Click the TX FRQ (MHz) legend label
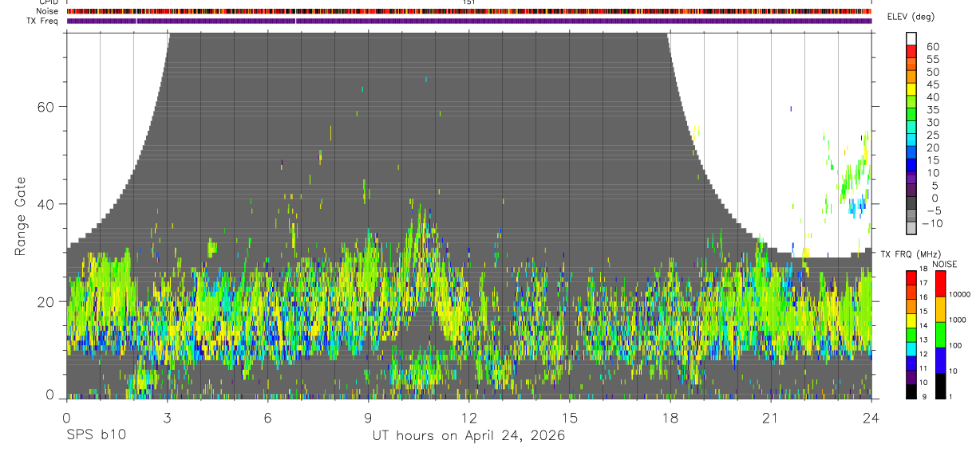This screenshot has width=980, height=452. click(909, 254)
